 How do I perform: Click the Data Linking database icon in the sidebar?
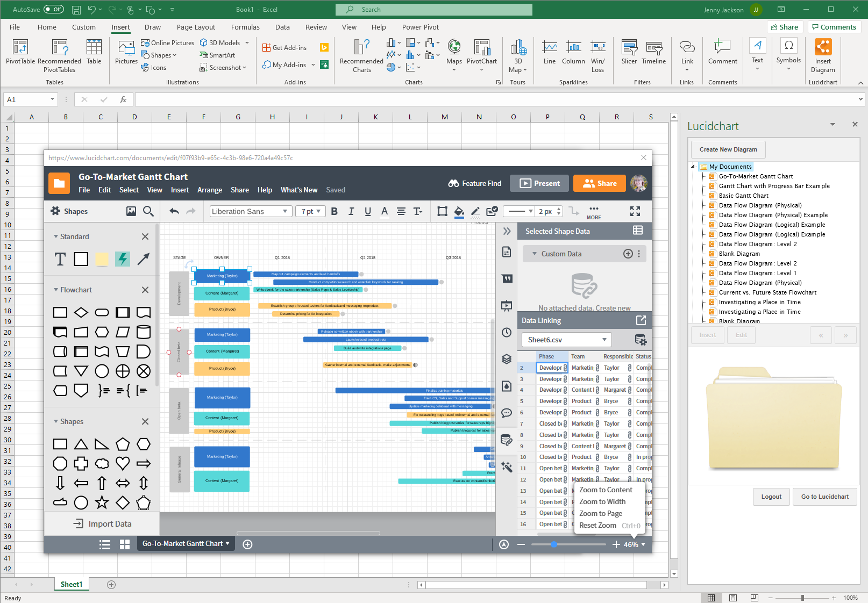(x=506, y=440)
